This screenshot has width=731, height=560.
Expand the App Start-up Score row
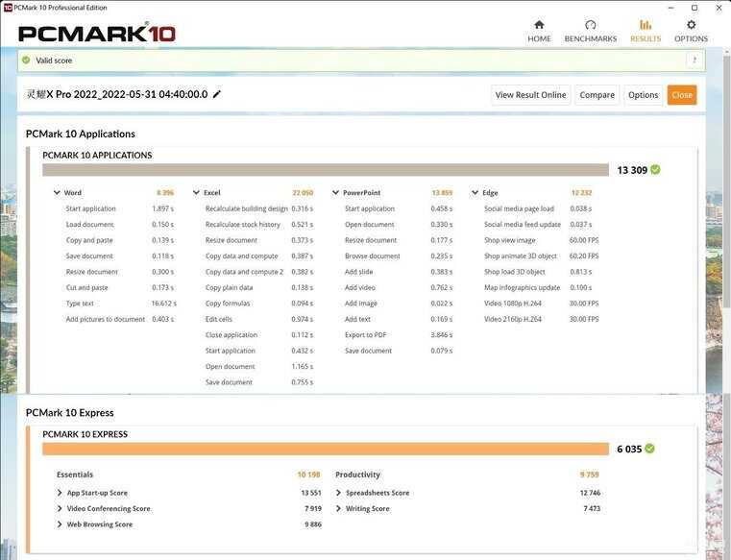[60, 493]
